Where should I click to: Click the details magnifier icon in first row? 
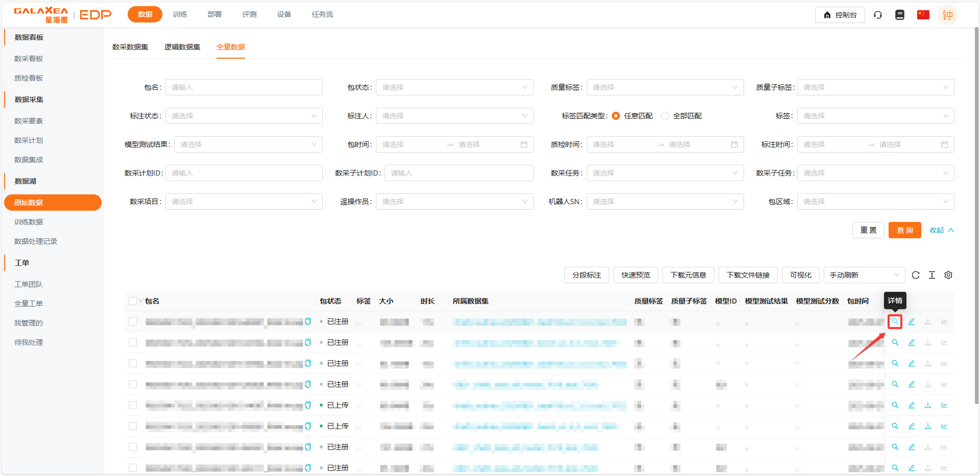coord(895,321)
